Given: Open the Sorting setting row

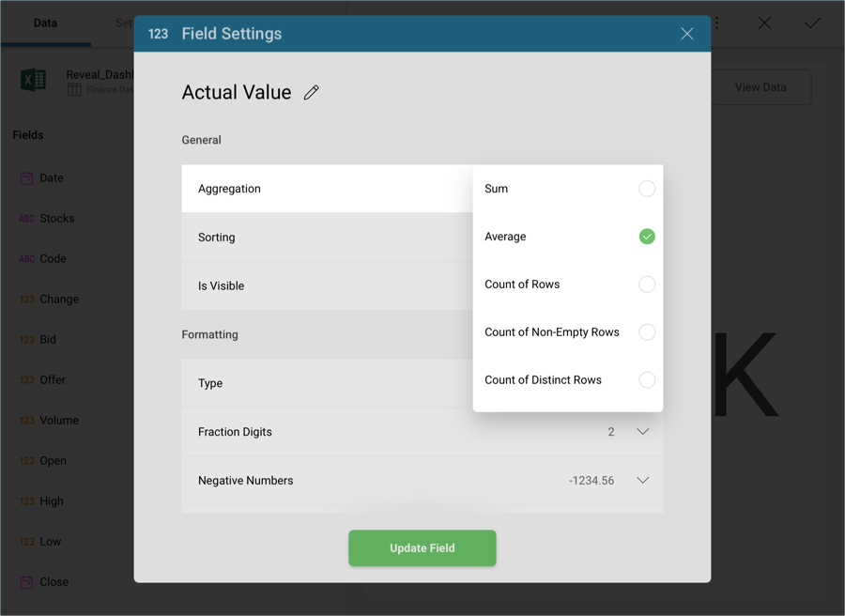Looking at the screenshot, I should [327, 238].
